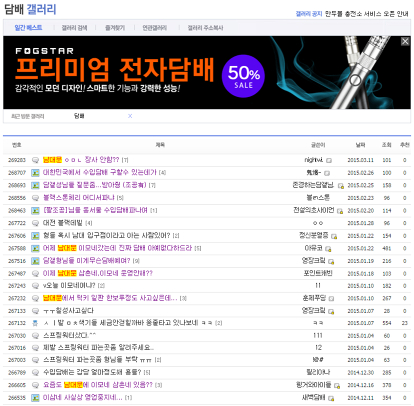
Task: Click gallog icon next to 새벽담배
Action: click(331, 398)
